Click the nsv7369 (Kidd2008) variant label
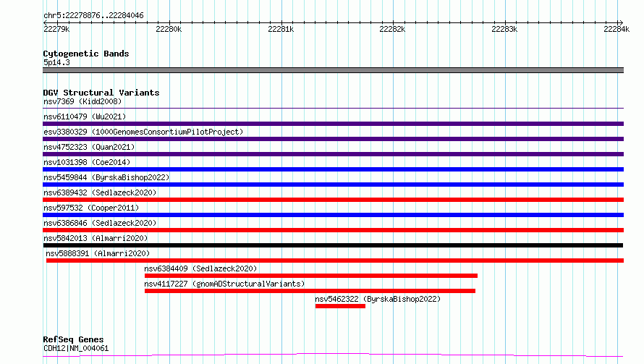Screen dimensions: 644x364 pos(82,101)
